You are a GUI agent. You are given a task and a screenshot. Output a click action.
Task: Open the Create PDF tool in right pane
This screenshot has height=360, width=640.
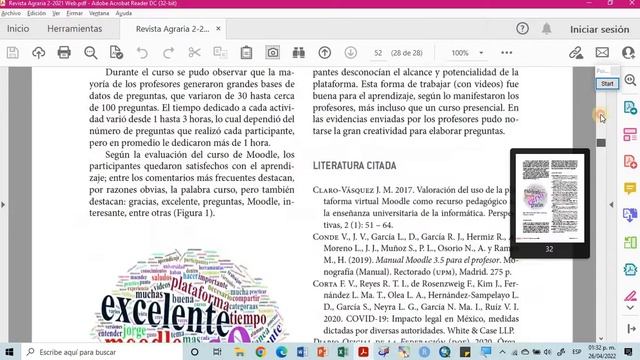[x=630, y=161]
